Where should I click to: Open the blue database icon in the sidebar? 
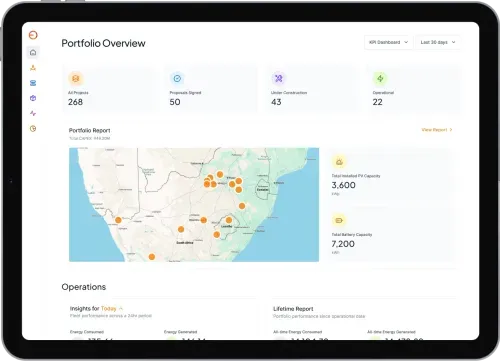(x=33, y=83)
